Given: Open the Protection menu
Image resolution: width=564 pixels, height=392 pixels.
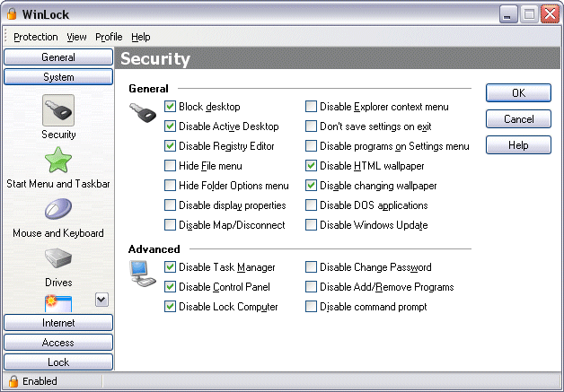Looking at the screenshot, I should click(x=36, y=37).
